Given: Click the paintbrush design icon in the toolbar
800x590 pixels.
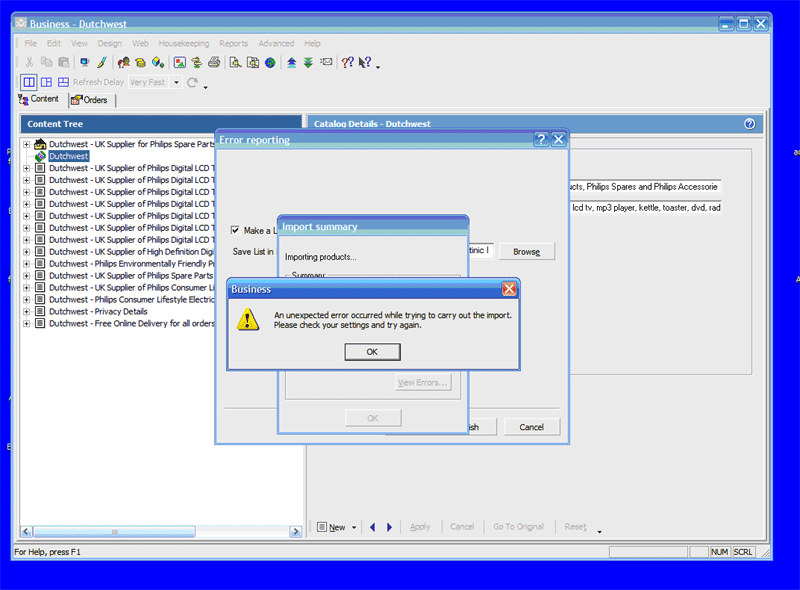Looking at the screenshot, I should tap(101, 62).
